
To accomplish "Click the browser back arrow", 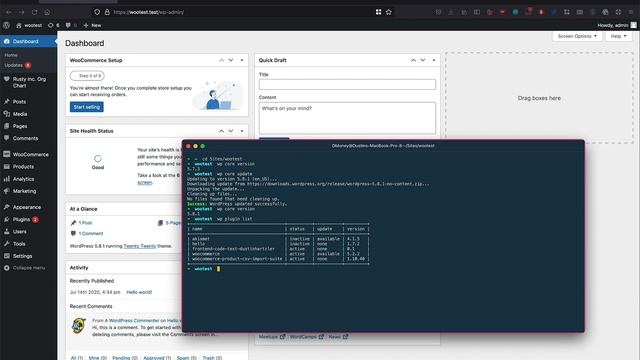I will [9, 12].
